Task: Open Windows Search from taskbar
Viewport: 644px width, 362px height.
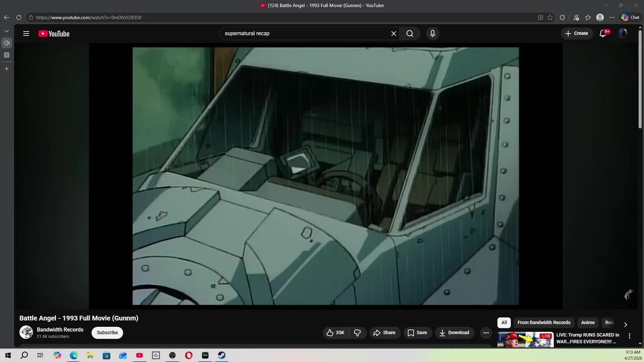Action: (24, 355)
